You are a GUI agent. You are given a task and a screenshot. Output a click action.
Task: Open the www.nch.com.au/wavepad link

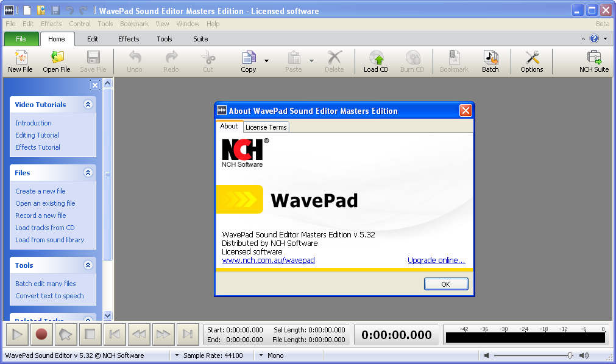268,261
